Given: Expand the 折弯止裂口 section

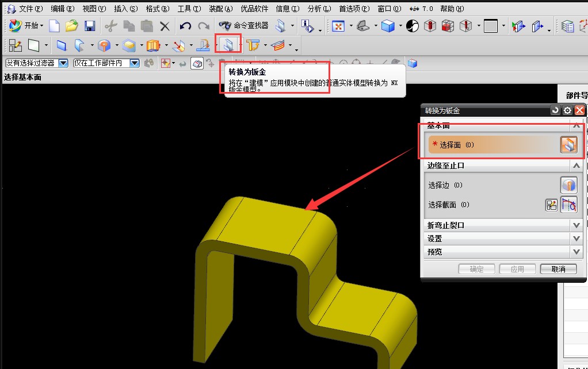Looking at the screenshot, I should 503,225.
